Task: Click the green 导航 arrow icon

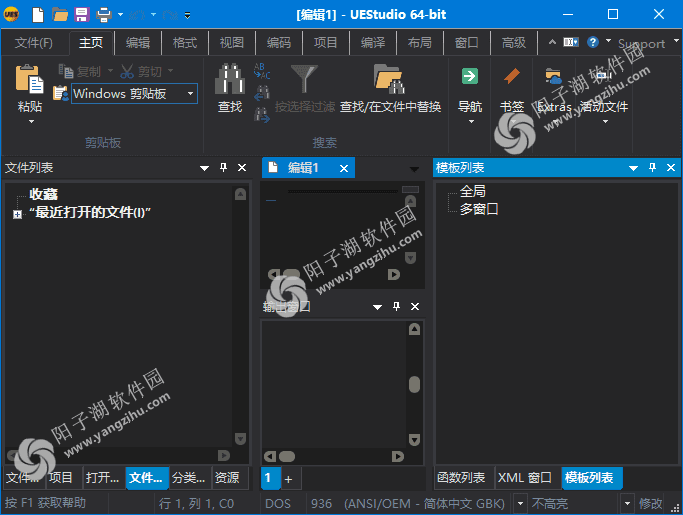Action: click(470, 76)
